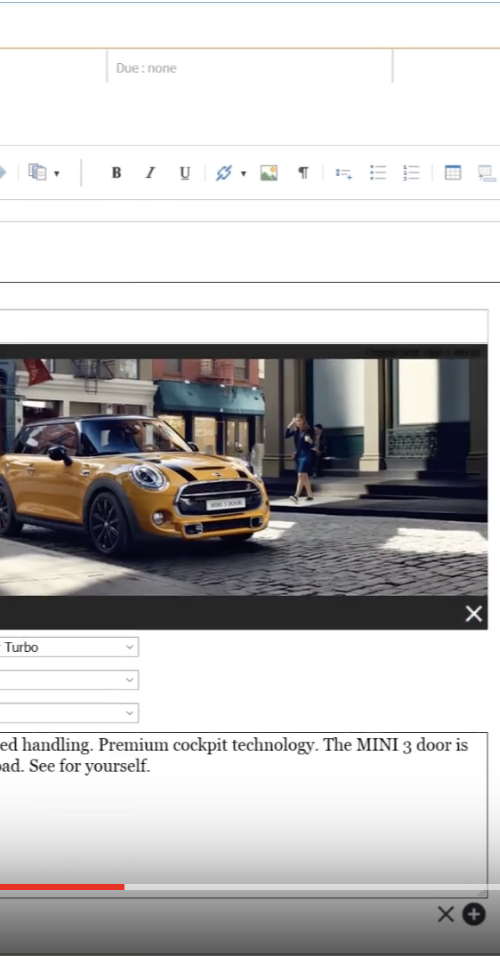Click the indent list icon
Viewport: 500px width, 956px height.
point(344,174)
